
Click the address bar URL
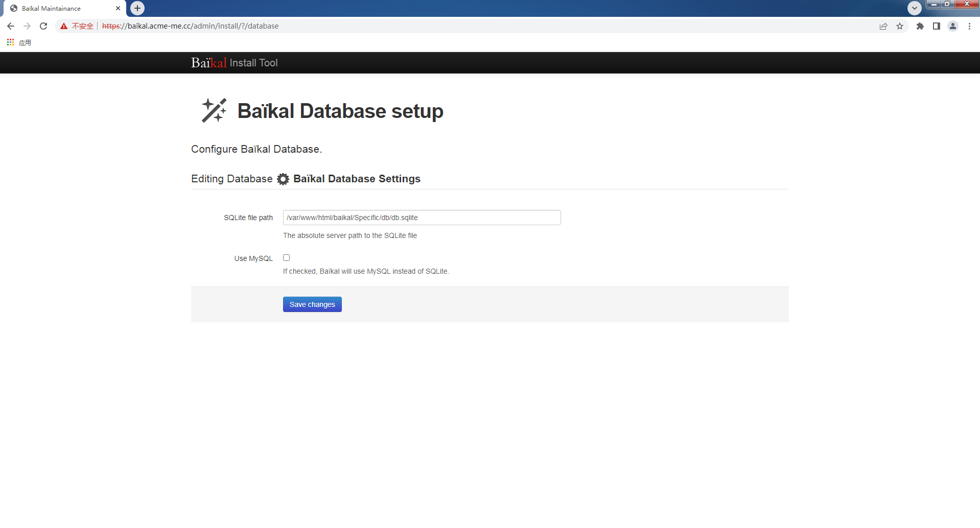coord(190,26)
